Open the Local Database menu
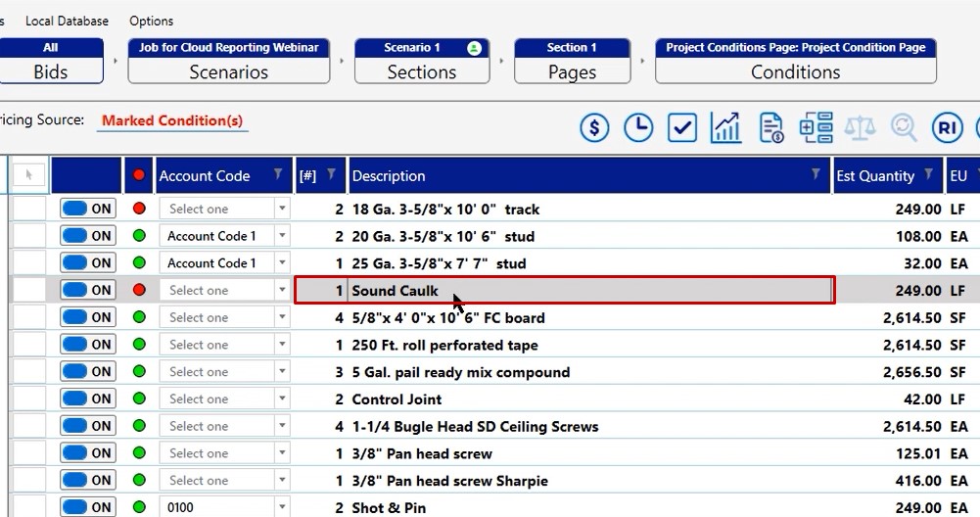Image resolution: width=980 pixels, height=517 pixels. coord(67,21)
